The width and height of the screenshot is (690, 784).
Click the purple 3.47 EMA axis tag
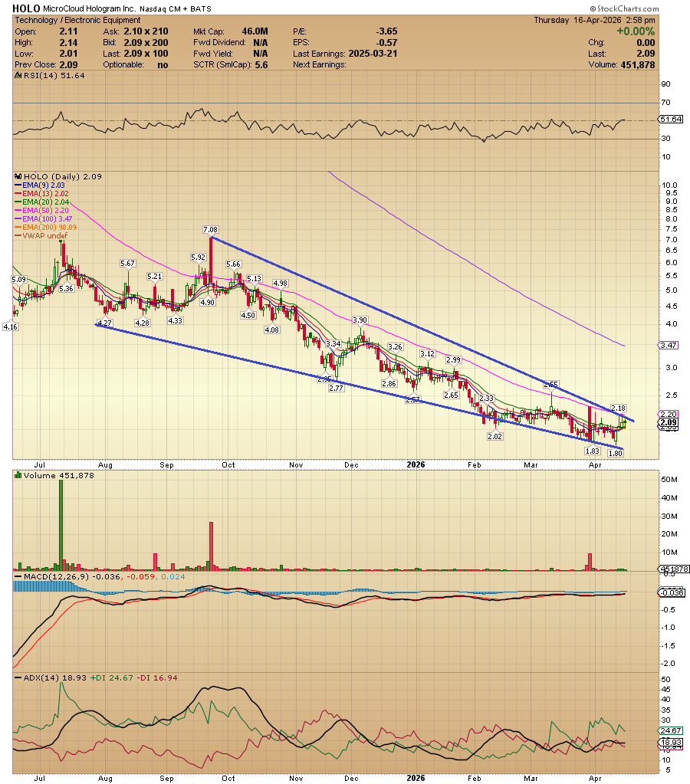pyautogui.click(x=669, y=345)
